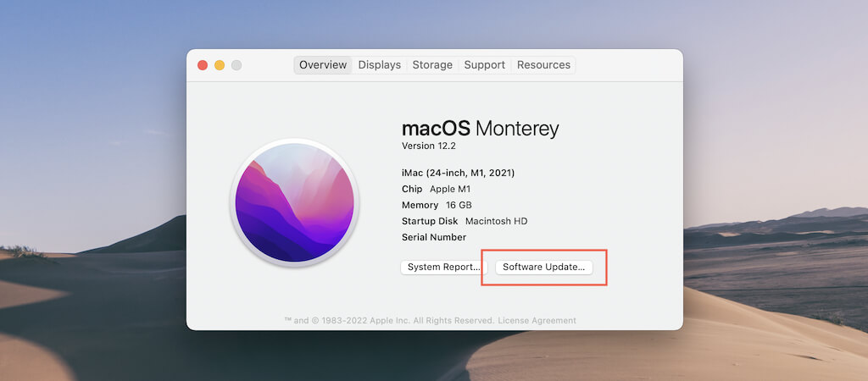Click the macOS Monterey title
868x381 pixels.
coord(480,128)
